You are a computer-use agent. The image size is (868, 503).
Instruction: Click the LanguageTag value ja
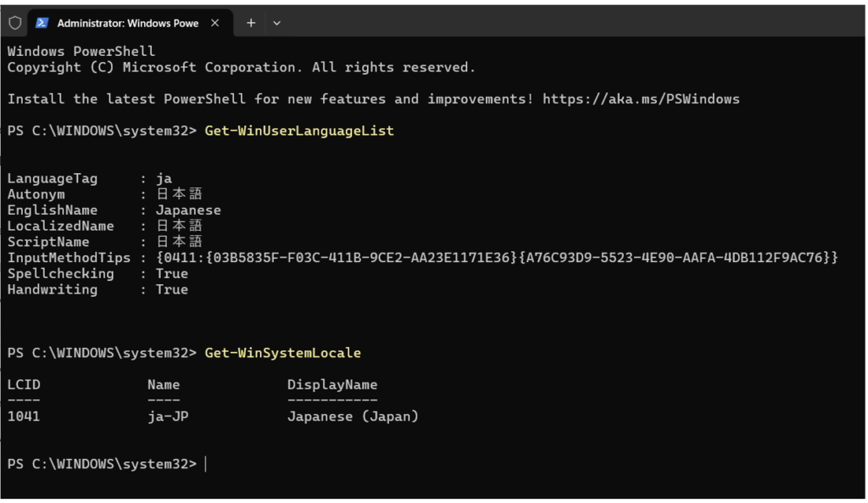tap(164, 178)
